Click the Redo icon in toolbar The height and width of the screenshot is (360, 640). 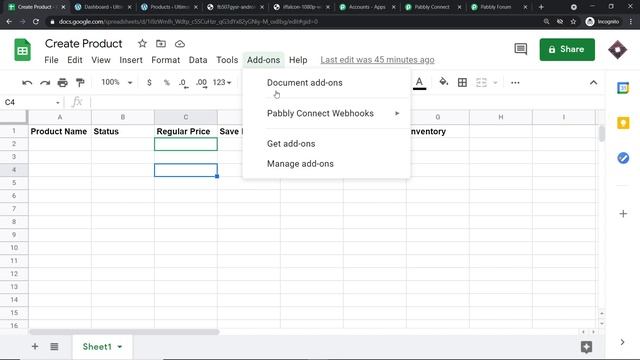[x=45, y=83]
